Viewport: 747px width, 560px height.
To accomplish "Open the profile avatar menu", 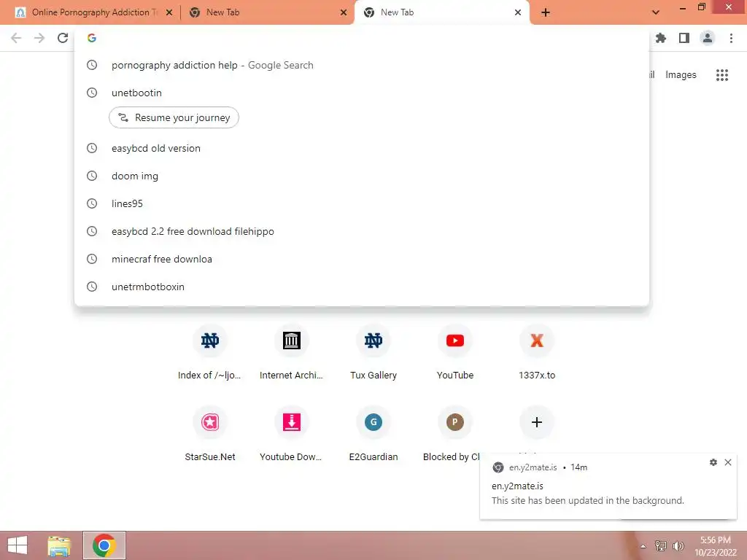I will [708, 38].
